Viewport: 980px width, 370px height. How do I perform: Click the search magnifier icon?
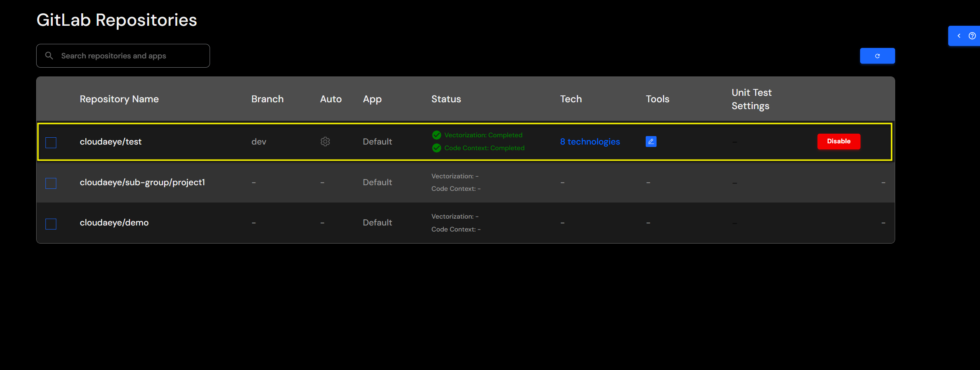click(x=49, y=55)
